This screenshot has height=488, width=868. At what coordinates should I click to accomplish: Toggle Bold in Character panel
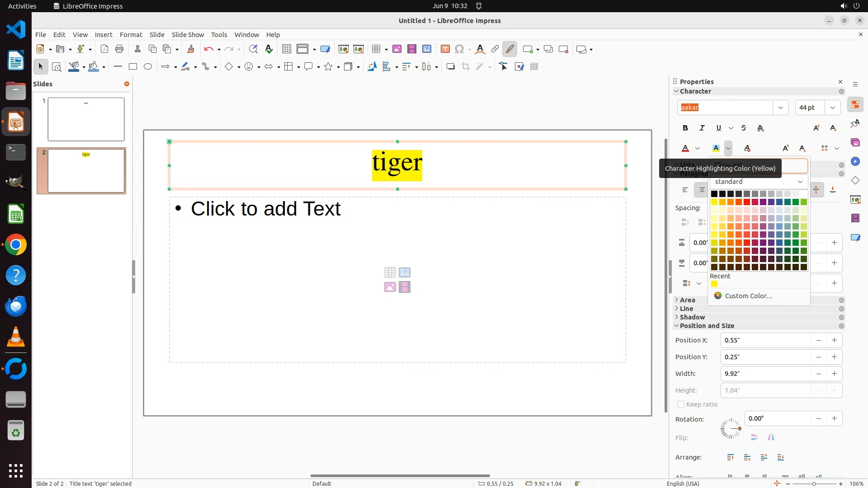point(685,128)
